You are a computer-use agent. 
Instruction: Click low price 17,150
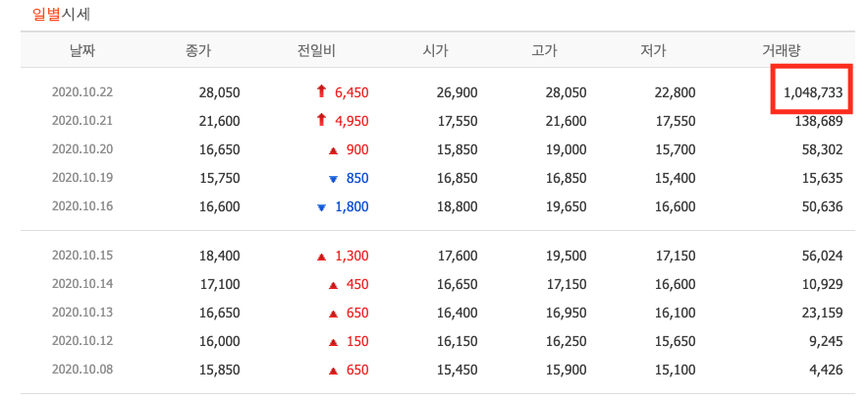tap(675, 256)
